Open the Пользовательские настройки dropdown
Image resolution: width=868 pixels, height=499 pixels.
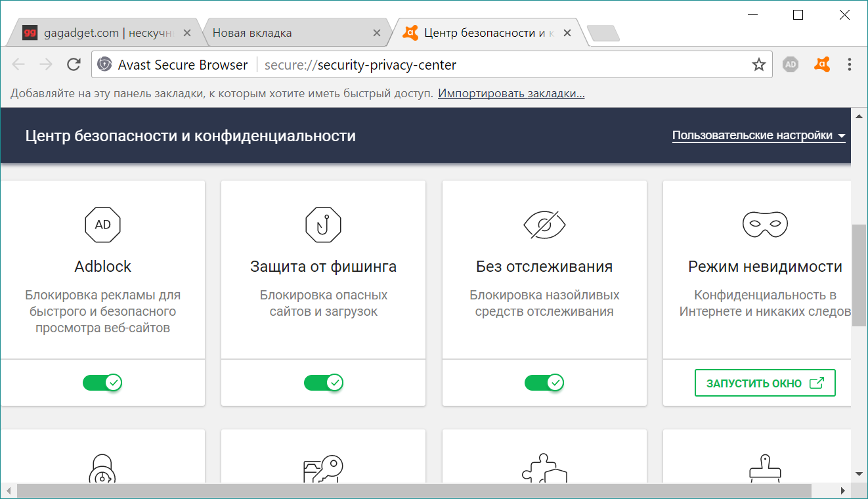pos(759,136)
